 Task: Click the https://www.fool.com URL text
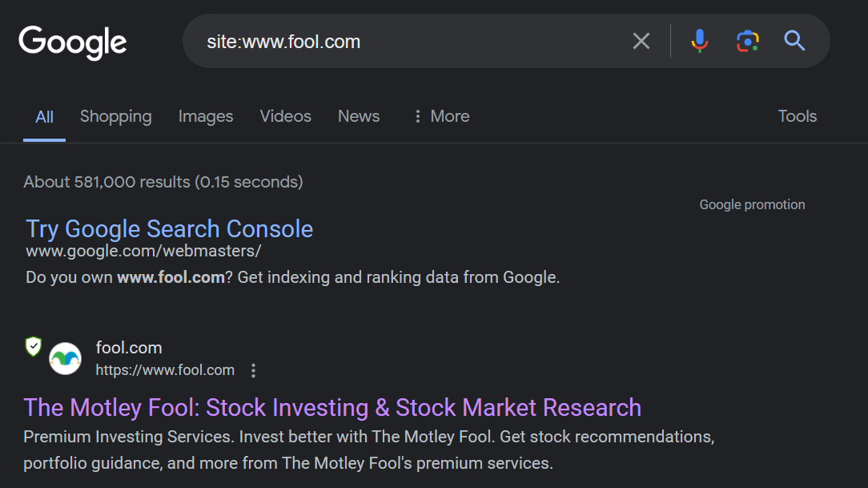[x=165, y=370]
